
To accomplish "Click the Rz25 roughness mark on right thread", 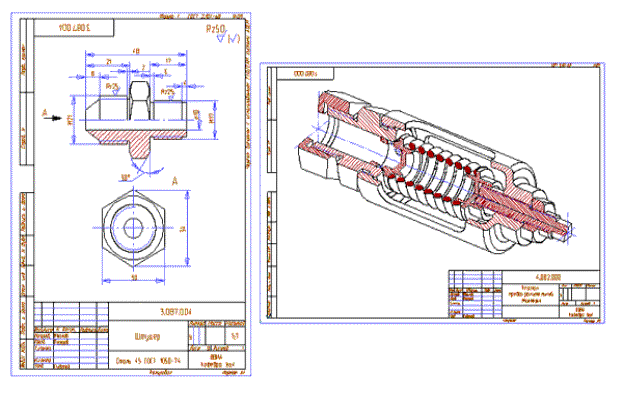I will (168, 93).
